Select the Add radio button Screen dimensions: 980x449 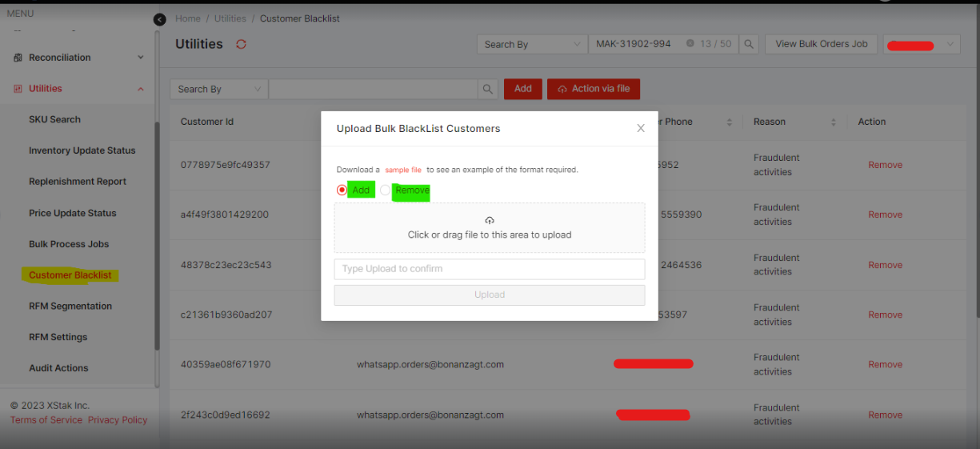click(x=342, y=190)
